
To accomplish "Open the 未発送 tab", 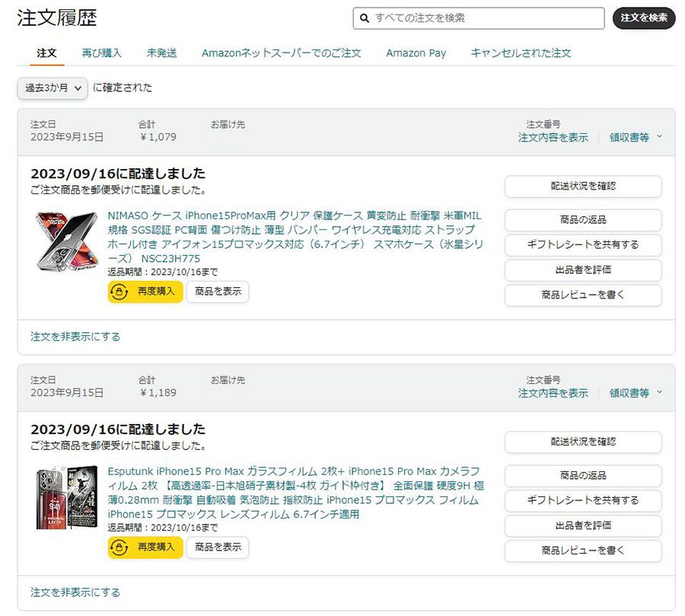I will (161, 53).
